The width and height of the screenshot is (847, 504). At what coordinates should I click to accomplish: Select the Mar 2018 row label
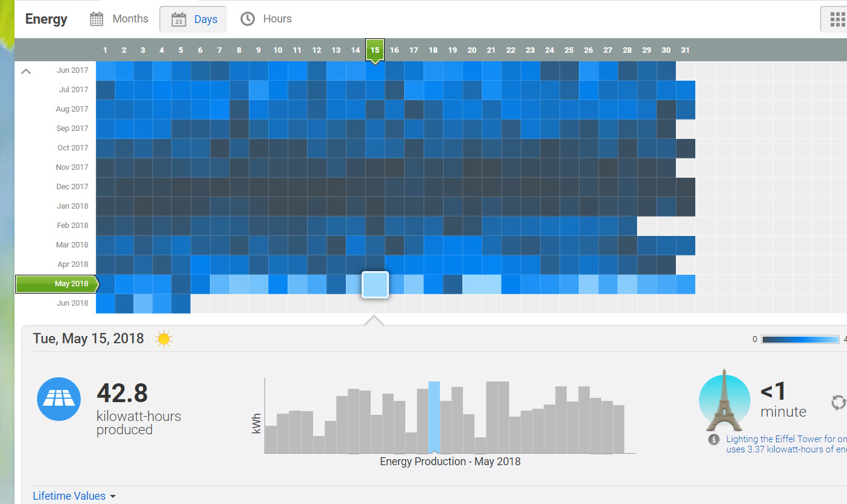point(72,245)
